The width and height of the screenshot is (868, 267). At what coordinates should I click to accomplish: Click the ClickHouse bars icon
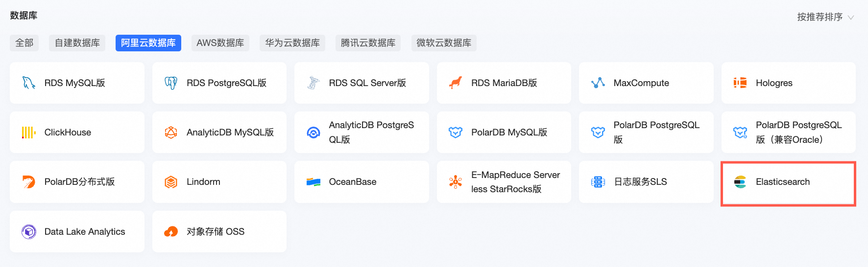29,133
